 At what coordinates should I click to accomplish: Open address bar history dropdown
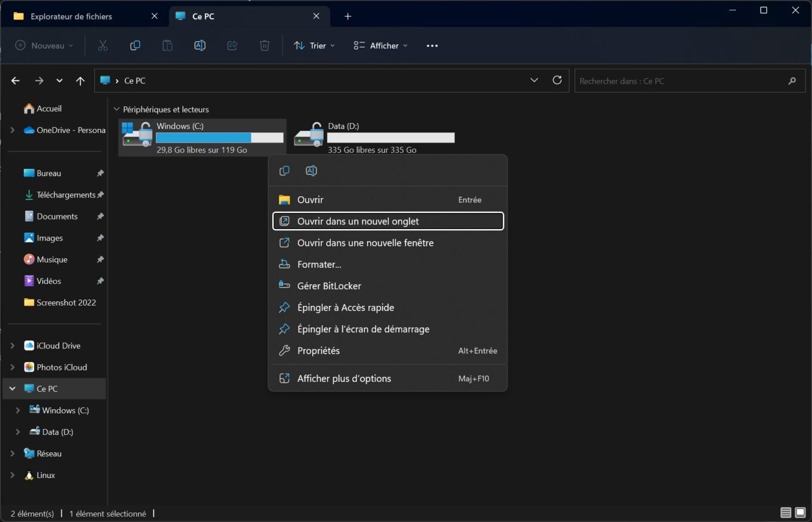click(x=534, y=80)
